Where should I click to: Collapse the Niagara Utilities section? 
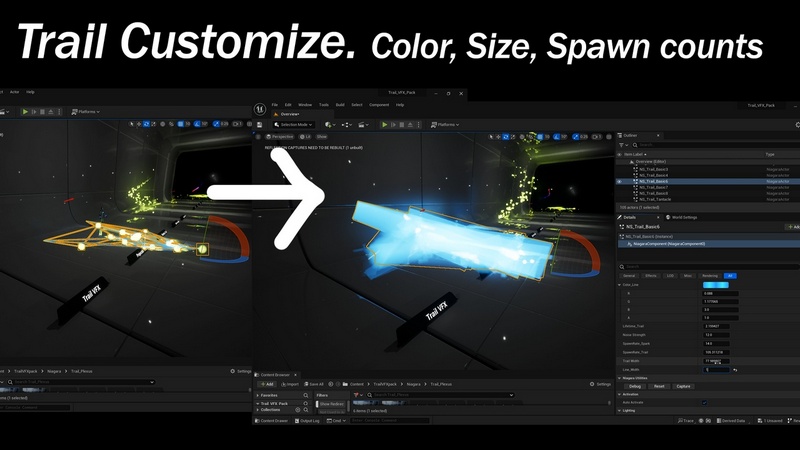pos(617,377)
